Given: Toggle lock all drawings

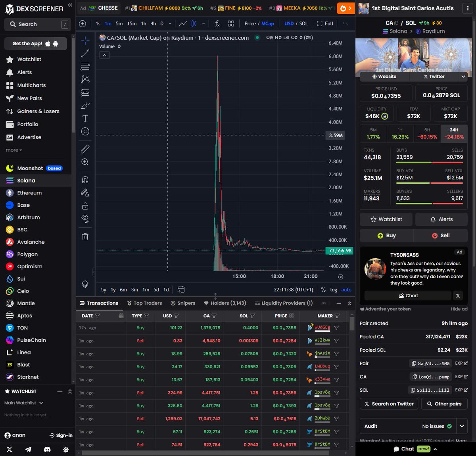Looking at the screenshot, I should tap(85, 206).
